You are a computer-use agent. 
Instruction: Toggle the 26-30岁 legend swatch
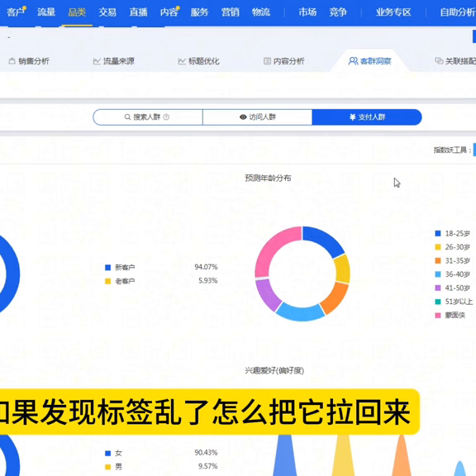[438, 247]
